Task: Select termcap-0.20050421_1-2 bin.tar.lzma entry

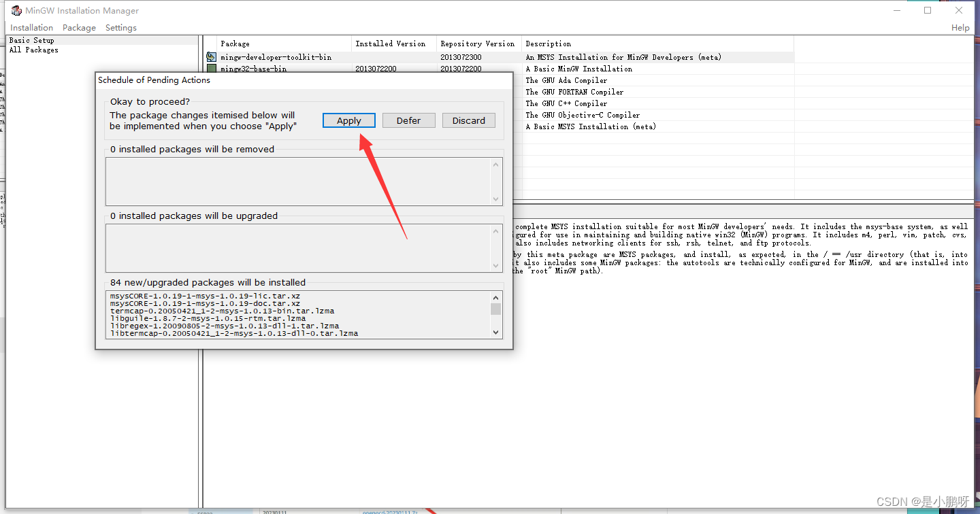Action: coord(222,311)
